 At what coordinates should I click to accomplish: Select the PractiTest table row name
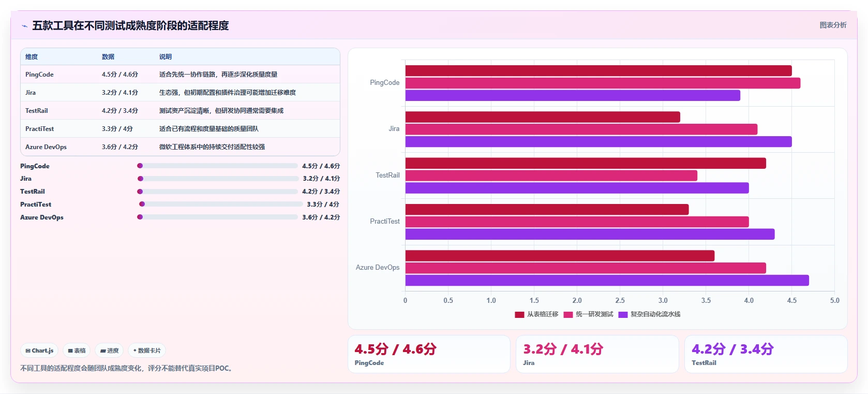click(39, 129)
